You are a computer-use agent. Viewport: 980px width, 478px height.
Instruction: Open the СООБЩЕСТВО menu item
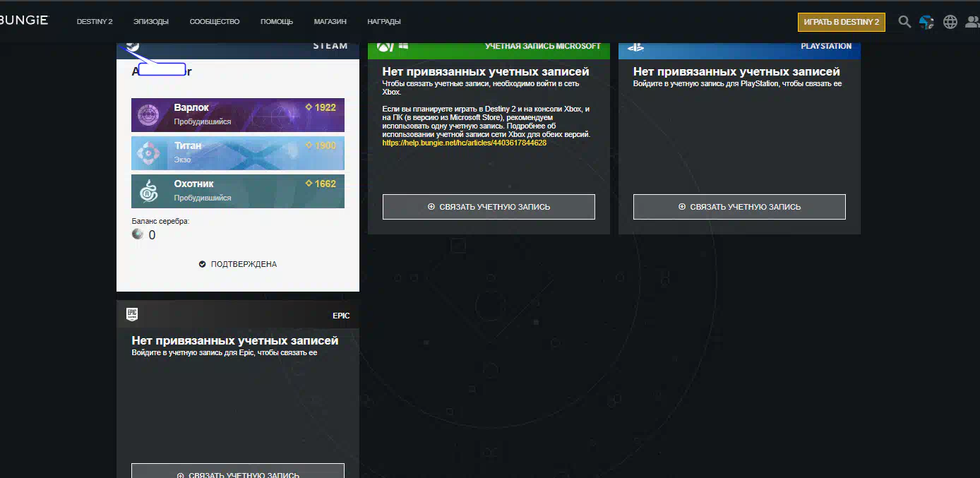click(215, 22)
